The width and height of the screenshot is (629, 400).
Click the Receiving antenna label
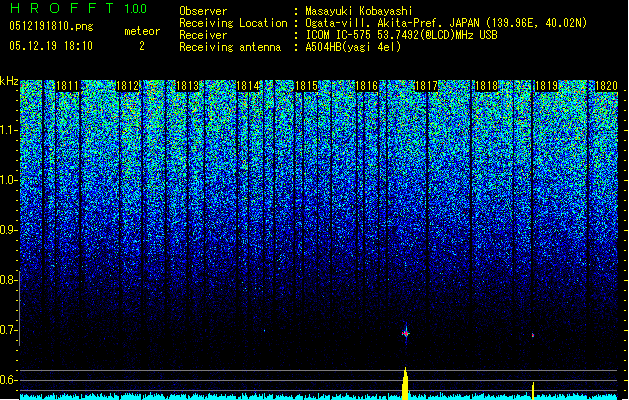[x=230, y=47]
